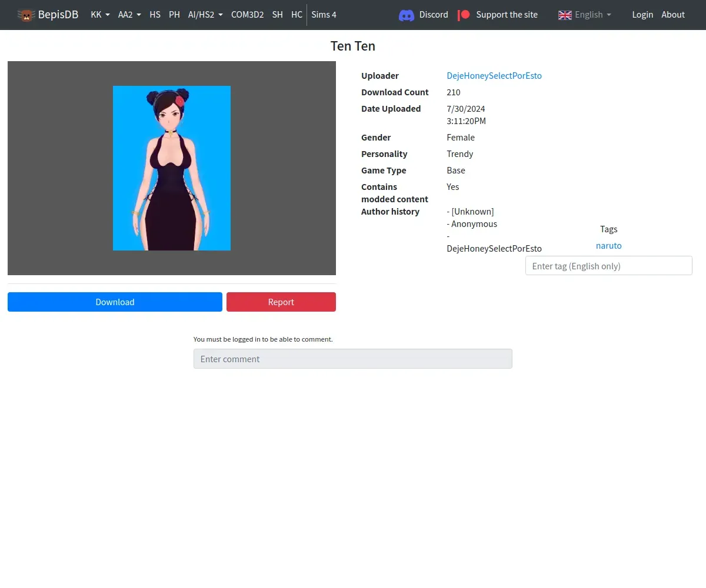Go to the PH section
Image resolution: width=706 pixels, height=588 pixels.
tap(174, 15)
